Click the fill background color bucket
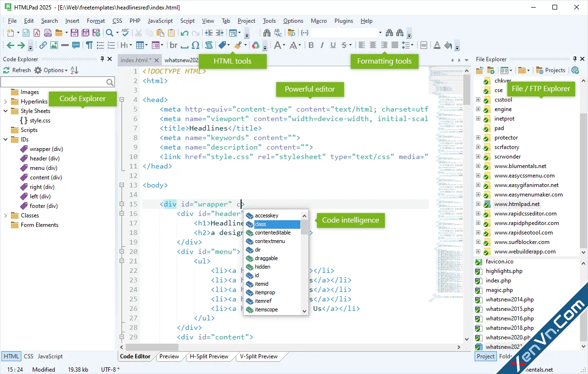Viewport: 588px width, 374px height. (x=448, y=45)
